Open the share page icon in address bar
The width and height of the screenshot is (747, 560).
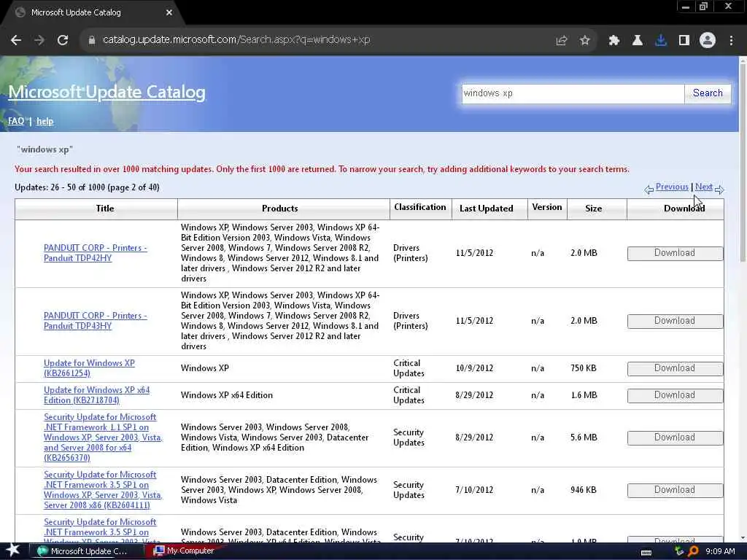pyautogui.click(x=562, y=41)
